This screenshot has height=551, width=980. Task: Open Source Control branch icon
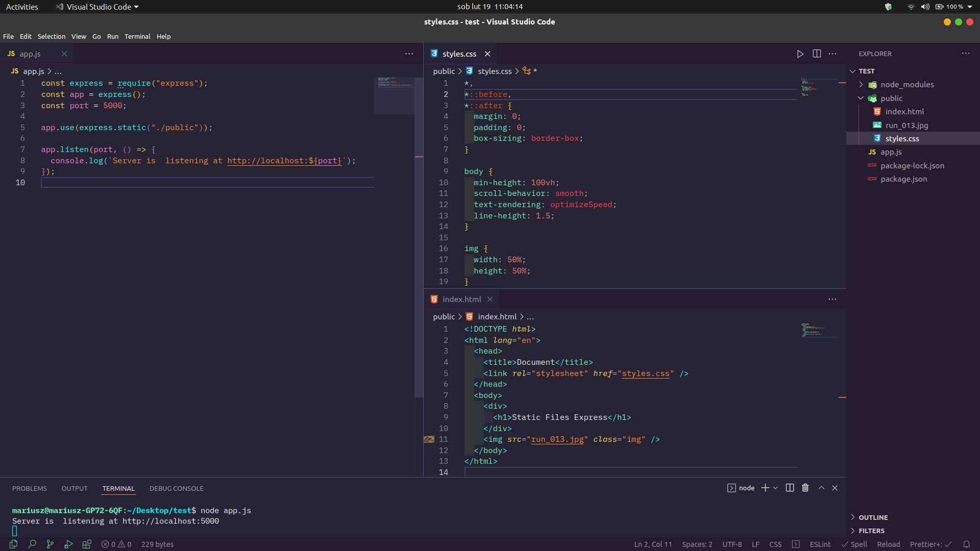(x=50, y=544)
